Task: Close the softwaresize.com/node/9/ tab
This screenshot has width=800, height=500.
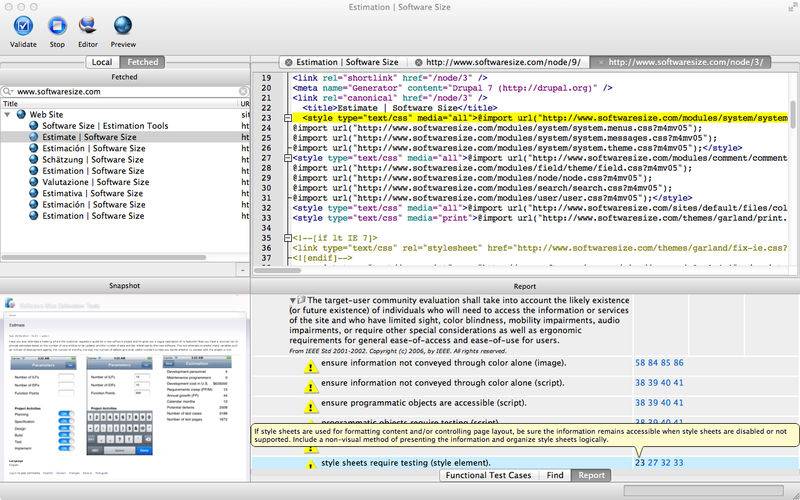Action: [x=418, y=62]
